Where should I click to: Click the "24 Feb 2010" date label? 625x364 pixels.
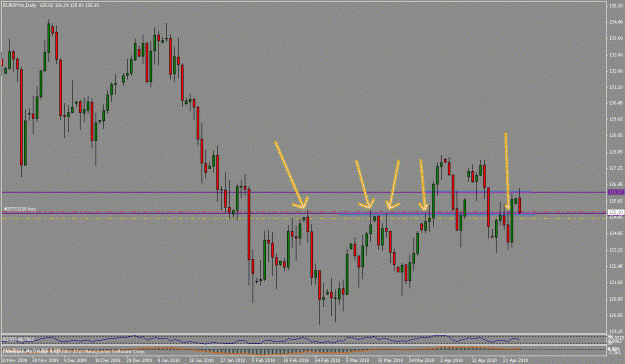(327, 360)
